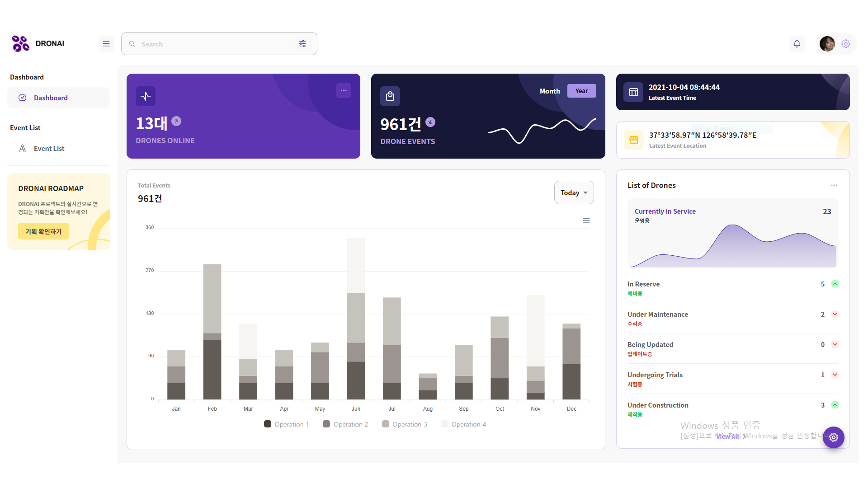Open the search filter sliders icon

pos(302,44)
